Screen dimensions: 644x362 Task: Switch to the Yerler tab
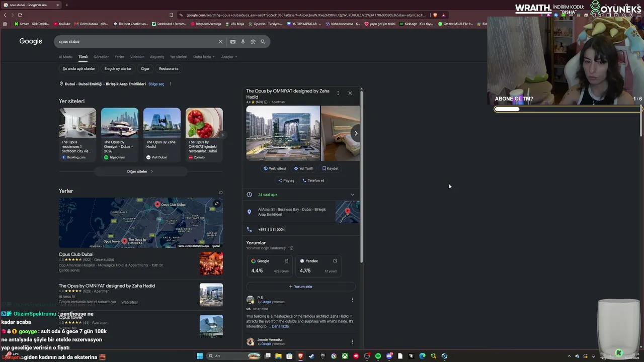coord(119,57)
